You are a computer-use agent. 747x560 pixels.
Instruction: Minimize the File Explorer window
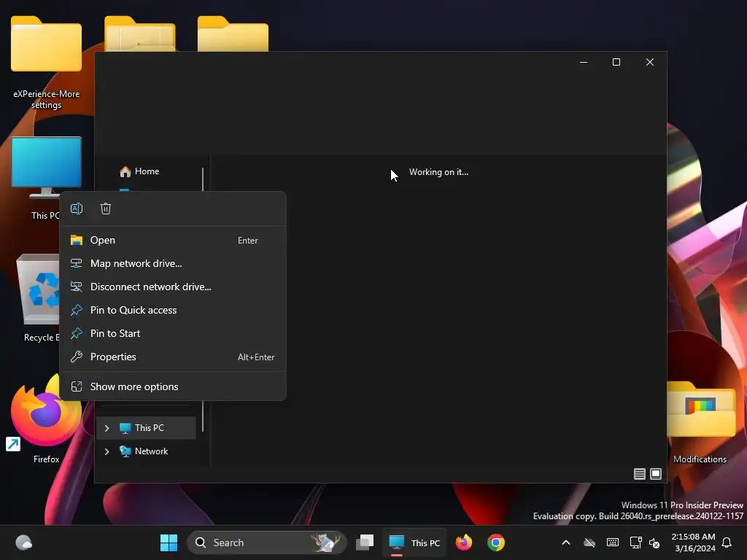point(584,63)
